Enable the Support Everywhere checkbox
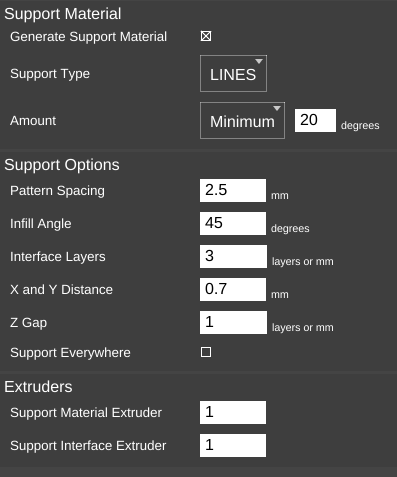Viewport: 397px width, 477px height. [206, 352]
